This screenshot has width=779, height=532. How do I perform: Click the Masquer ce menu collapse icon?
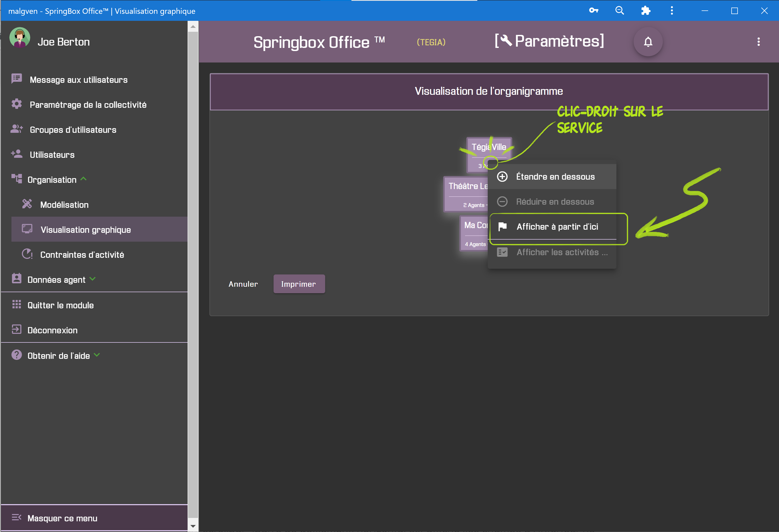pyautogui.click(x=16, y=517)
